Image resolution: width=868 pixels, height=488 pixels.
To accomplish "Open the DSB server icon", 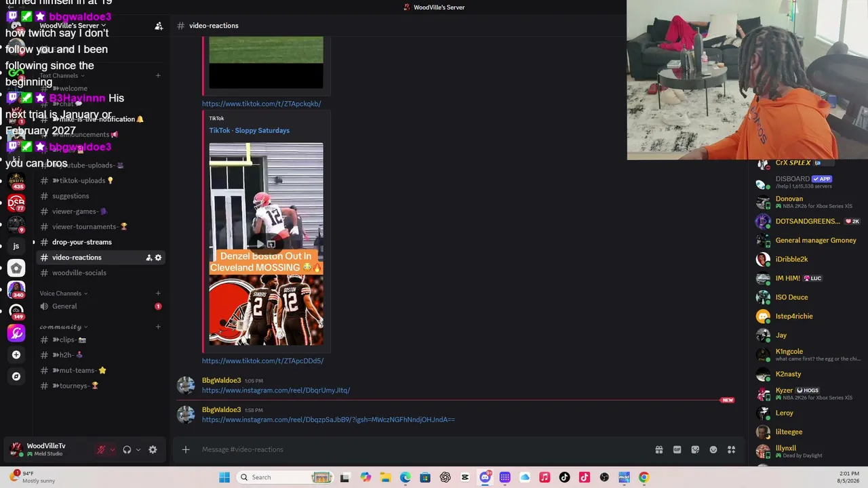I will coord(16,203).
